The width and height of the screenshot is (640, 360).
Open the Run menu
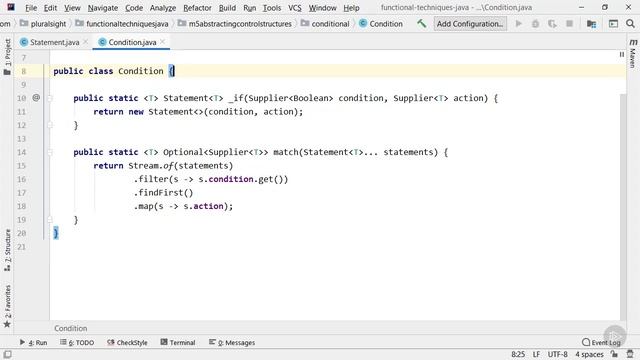(x=249, y=8)
